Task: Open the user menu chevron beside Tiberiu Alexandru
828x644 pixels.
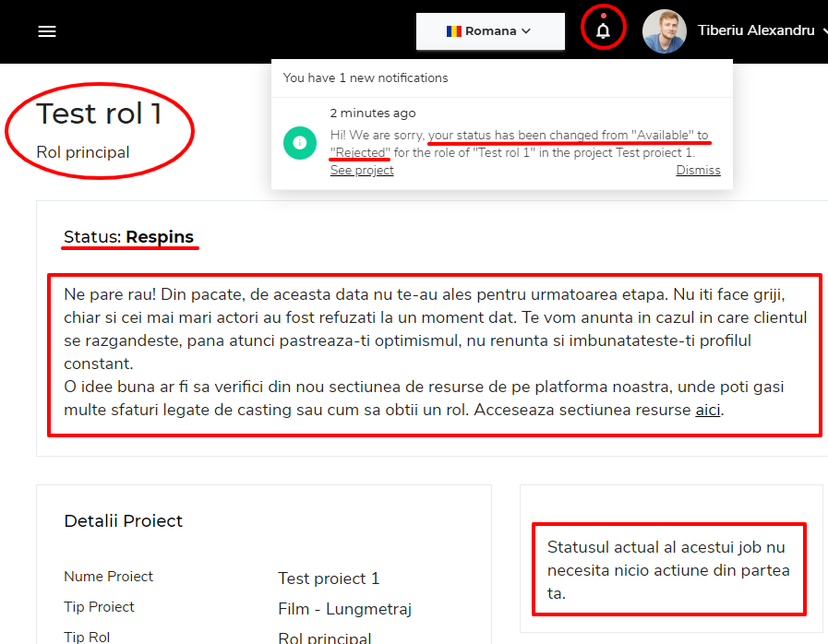Action: 823,31
